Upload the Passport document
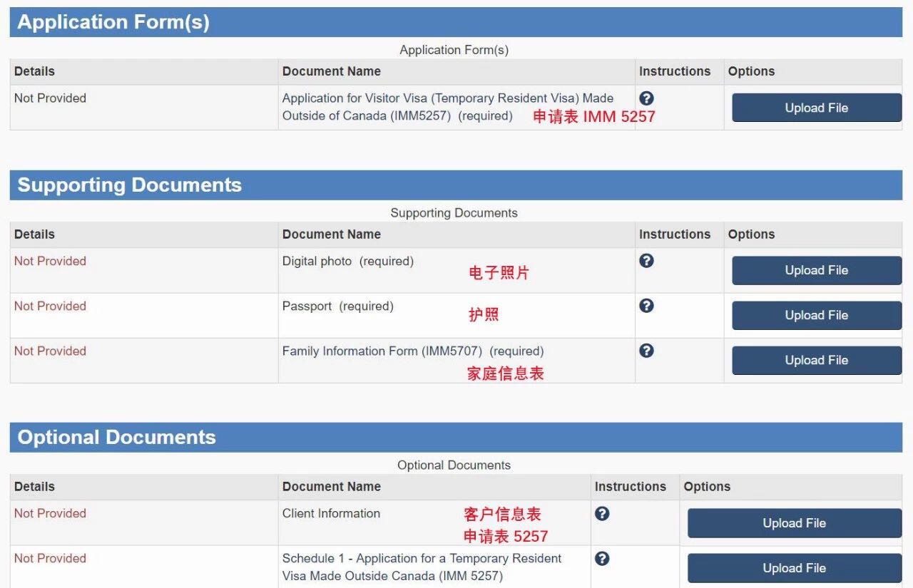913x588 pixels. 815,315
